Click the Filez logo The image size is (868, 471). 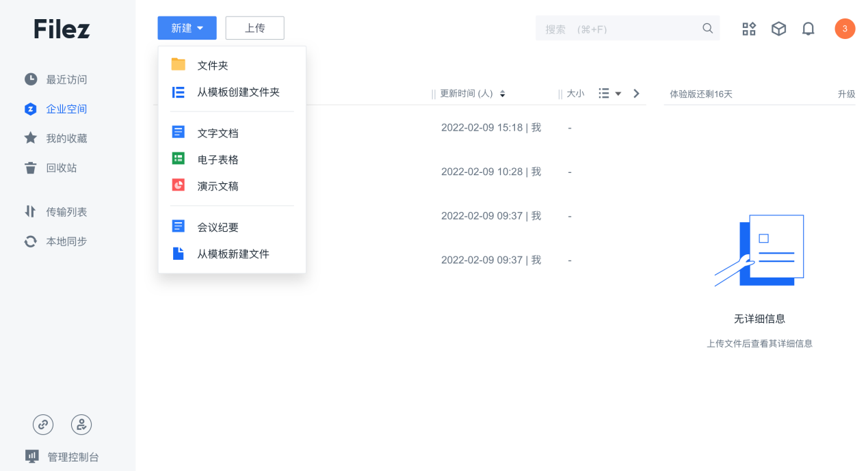point(62,29)
